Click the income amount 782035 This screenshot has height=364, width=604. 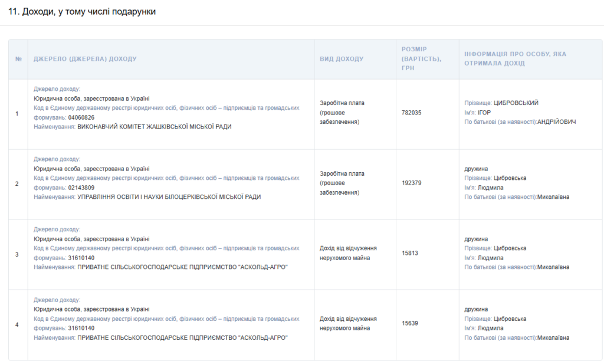(x=412, y=113)
